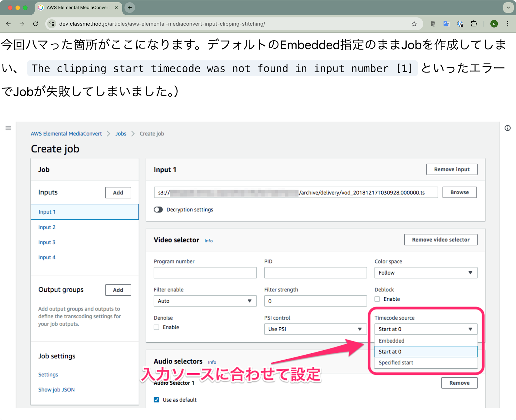Open the Jobs breadcrumb link

tap(121, 133)
